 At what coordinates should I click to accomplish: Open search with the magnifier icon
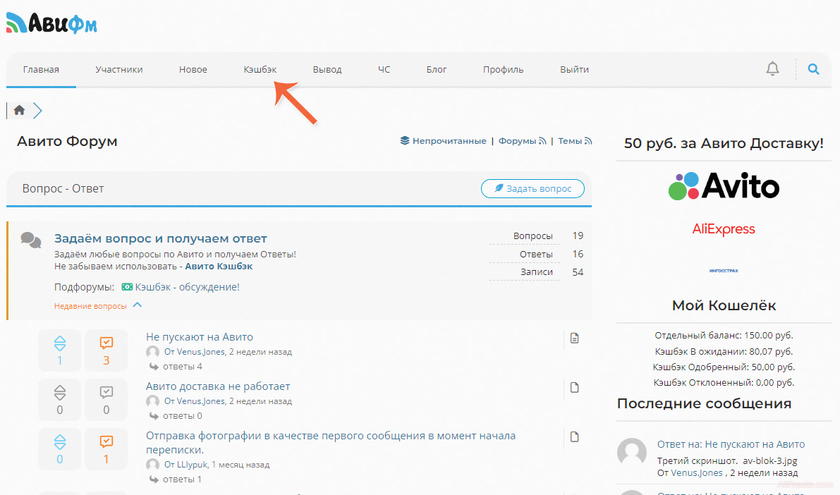(x=813, y=69)
